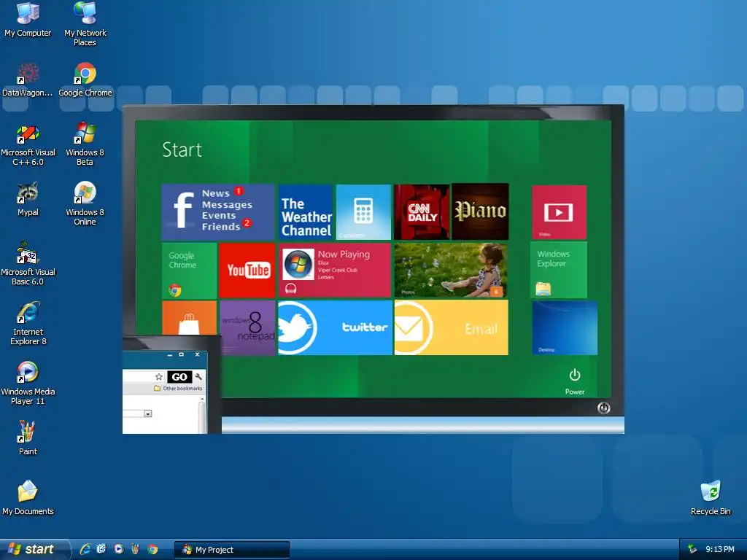747x560 pixels.
Task: Open the Other bookmarks folder
Action: click(178, 389)
